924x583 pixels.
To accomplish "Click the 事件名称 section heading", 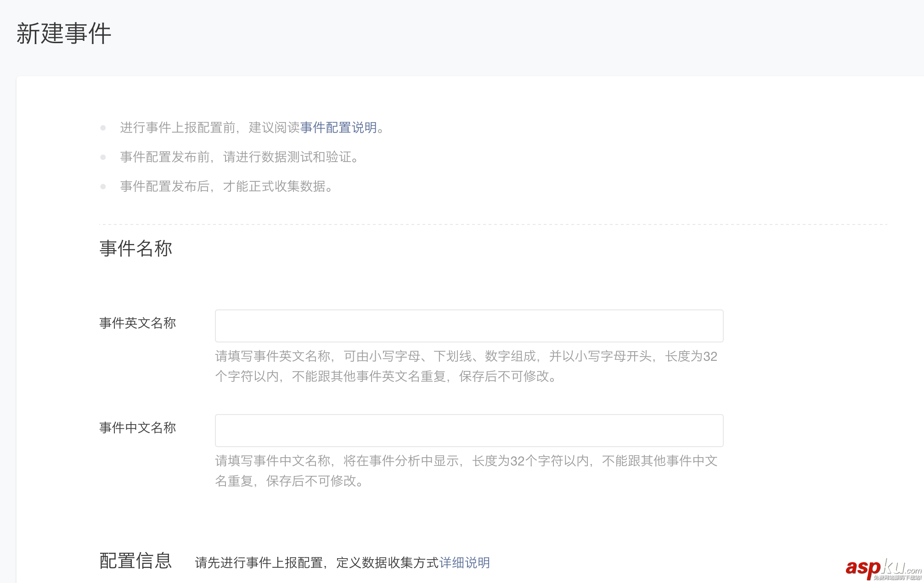I will coord(135,248).
